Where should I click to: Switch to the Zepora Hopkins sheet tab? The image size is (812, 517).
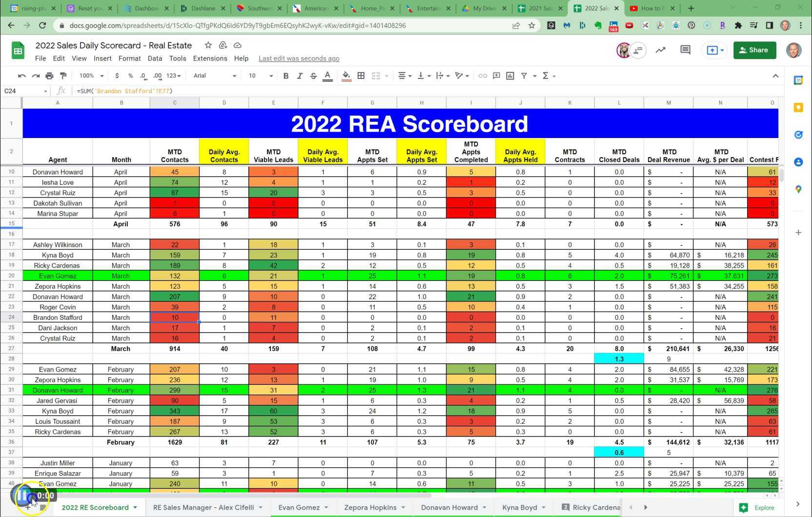(371, 507)
